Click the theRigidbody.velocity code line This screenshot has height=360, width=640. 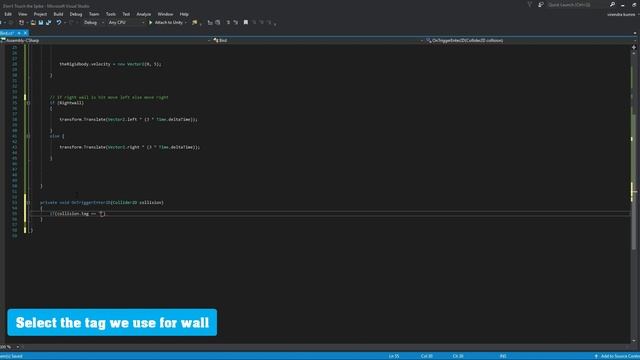coord(110,64)
